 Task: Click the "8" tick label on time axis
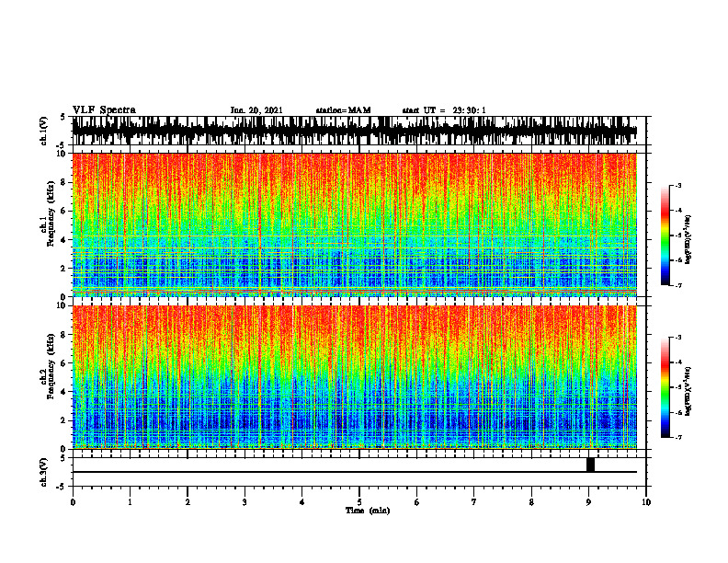pos(531,502)
